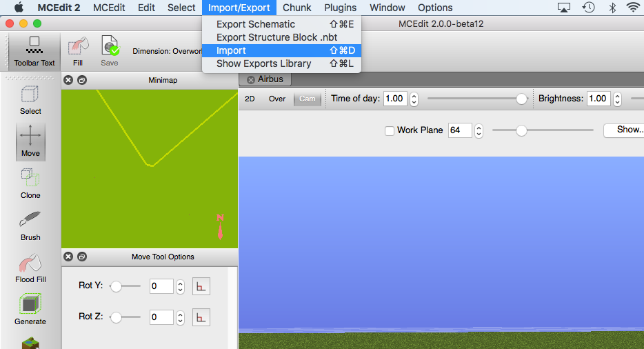Click the Rot Z slider handle
Viewport: 644px width, 349px height.
click(x=117, y=317)
